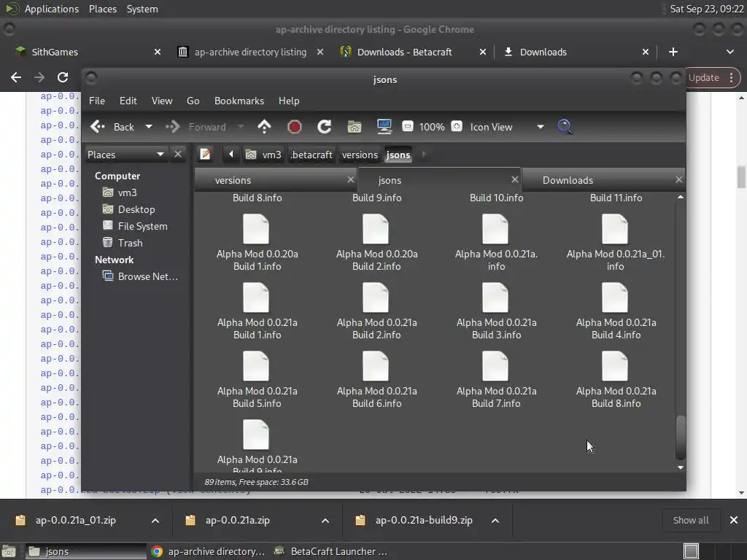
Task: Select Alpha Mod 0.0.21a Build 3.info file
Action: click(496, 311)
